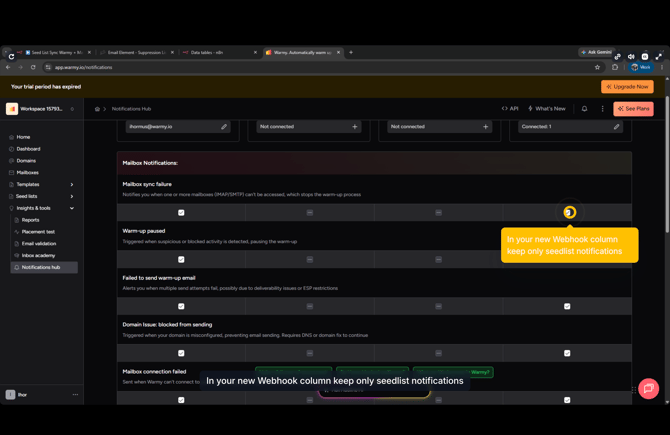The height and width of the screenshot is (435, 670).
Task: Uncheck Warm-up paused email checkbox
Action: click(181, 259)
